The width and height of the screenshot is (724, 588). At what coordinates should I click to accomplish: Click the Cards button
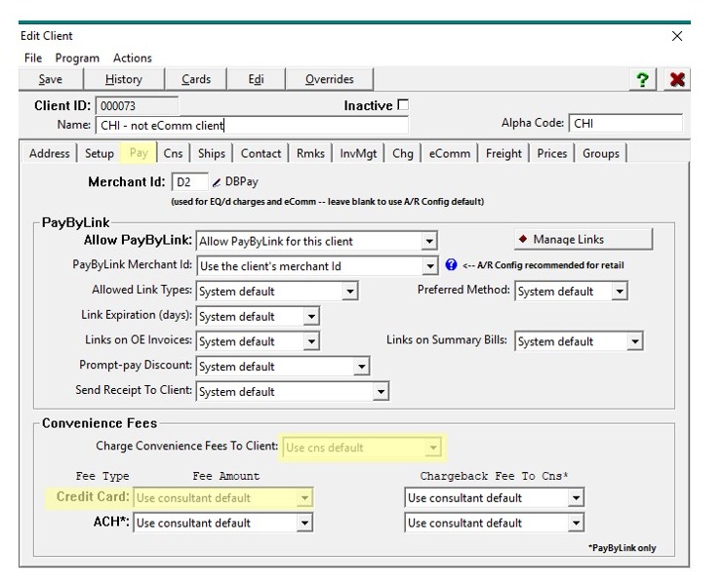196,79
